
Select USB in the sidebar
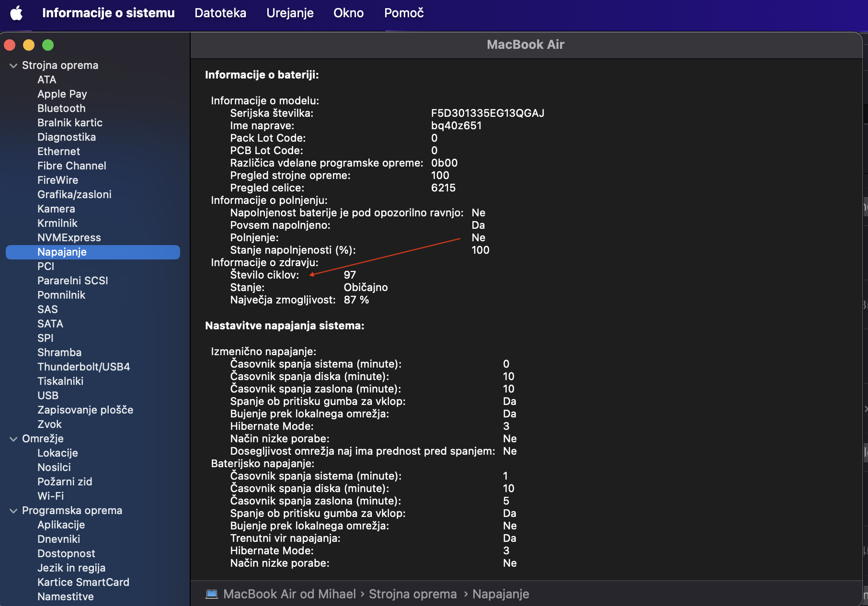(x=48, y=395)
